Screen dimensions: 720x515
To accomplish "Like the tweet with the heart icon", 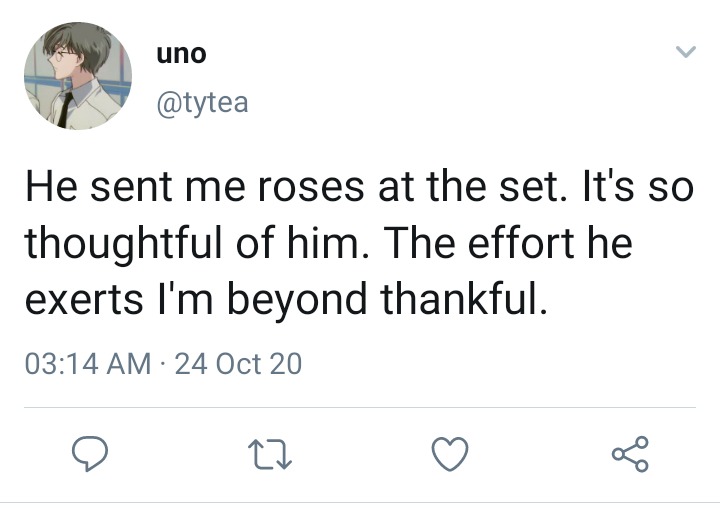I will (450, 454).
